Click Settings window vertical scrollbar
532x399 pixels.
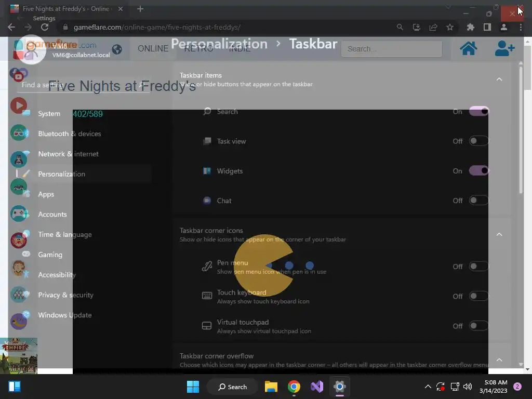tap(521, 129)
